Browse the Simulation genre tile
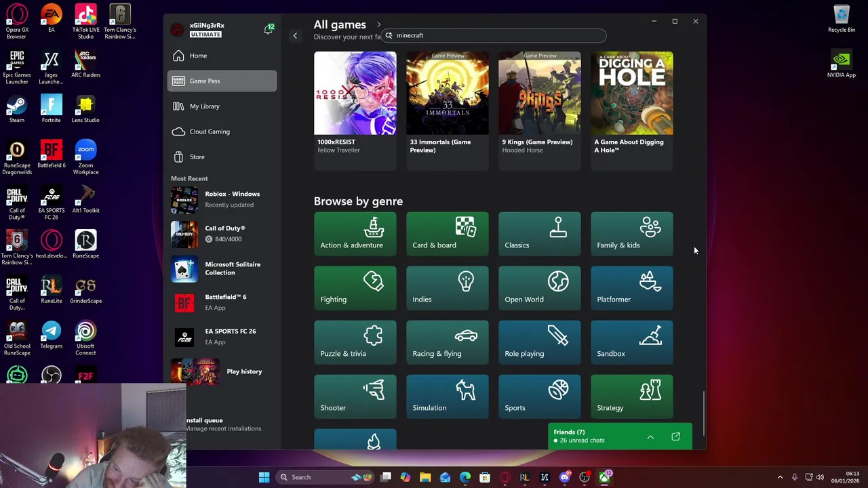Screen dimensions: 868x488 [x=447, y=396]
